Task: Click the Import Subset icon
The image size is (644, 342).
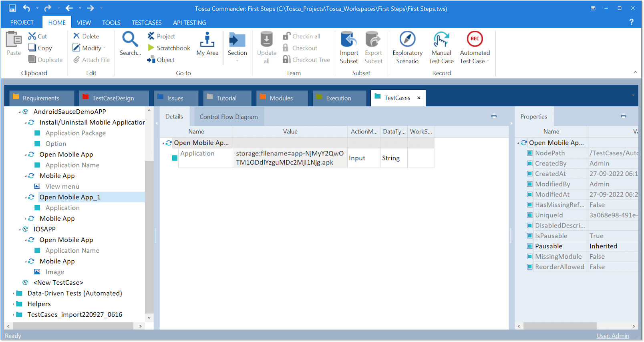Action: coord(348,39)
